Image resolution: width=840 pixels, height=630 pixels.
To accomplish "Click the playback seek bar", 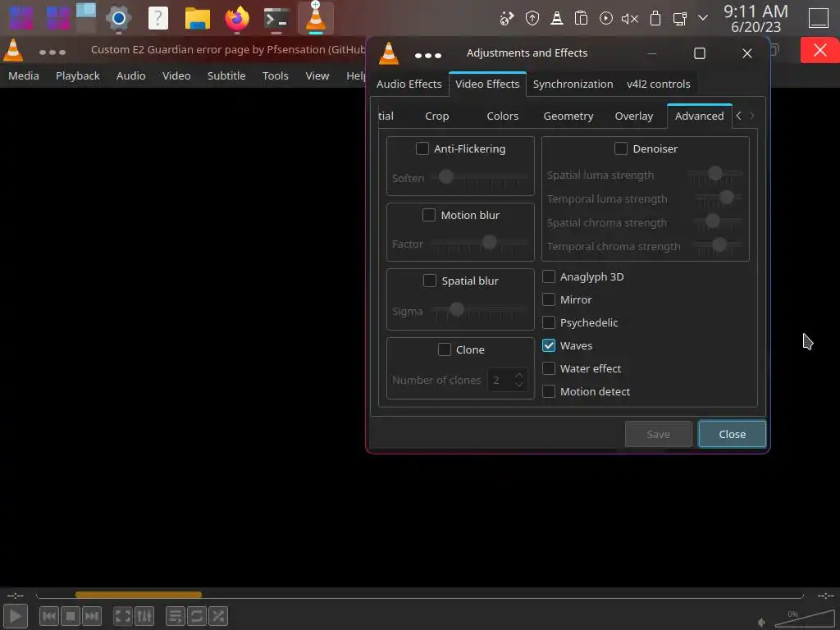I will pos(419,596).
